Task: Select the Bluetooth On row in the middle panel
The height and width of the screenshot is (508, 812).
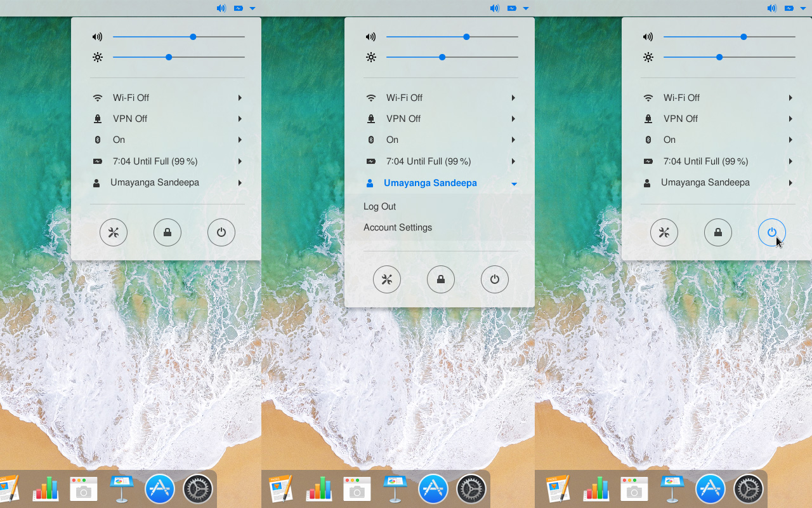Action: [x=441, y=140]
